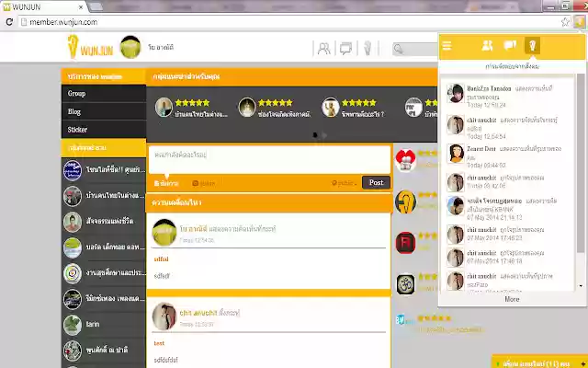Select the first carousel page dot

coord(315,135)
